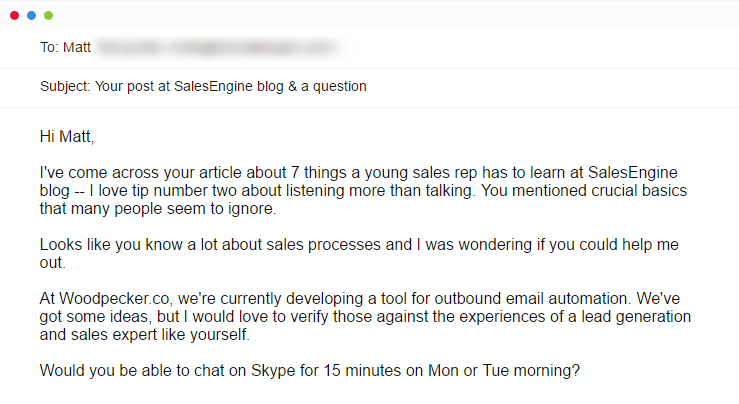The width and height of the screenshot is (739, 404).
Task: Click the sentence starting "Looks like you know"
Action: coord(200,245)
